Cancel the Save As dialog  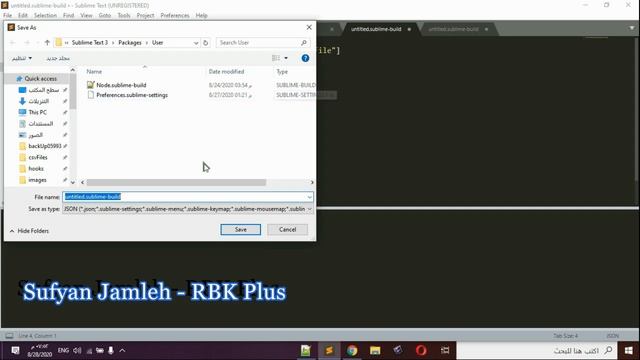287,229
